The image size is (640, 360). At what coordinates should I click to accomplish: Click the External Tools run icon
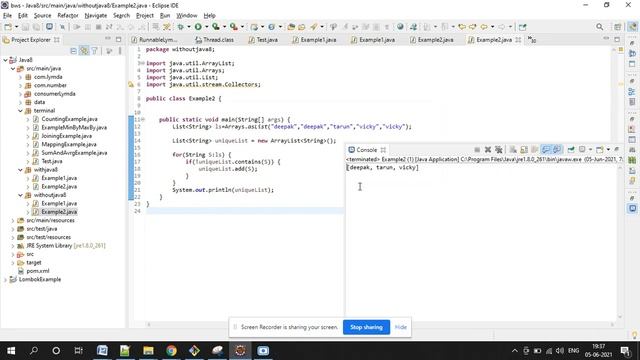tap(233, 27)
